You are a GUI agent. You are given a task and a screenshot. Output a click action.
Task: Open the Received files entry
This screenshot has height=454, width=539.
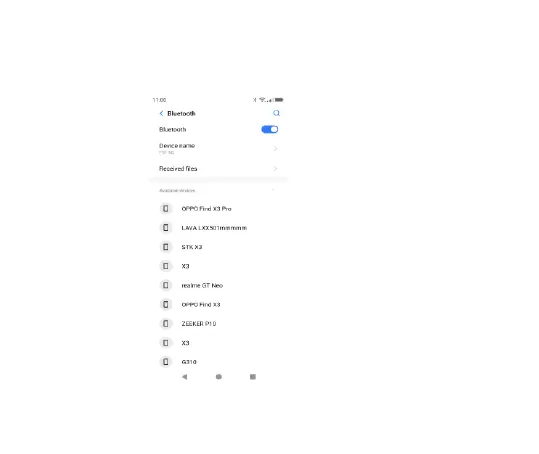pos(218,168)
